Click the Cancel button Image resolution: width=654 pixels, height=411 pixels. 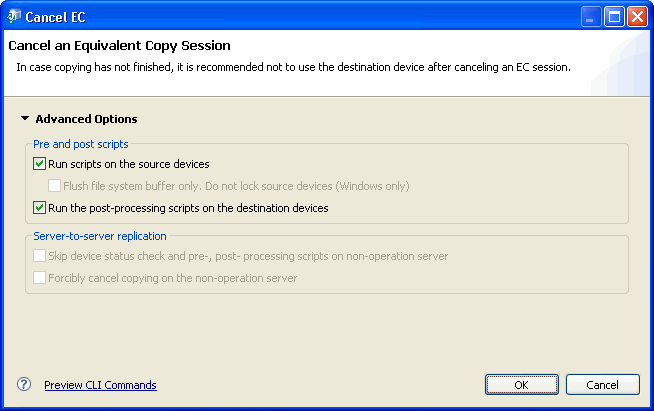coord(602,384)
